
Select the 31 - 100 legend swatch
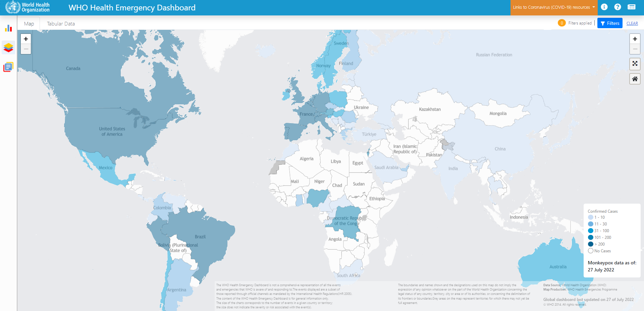[591, 231]
